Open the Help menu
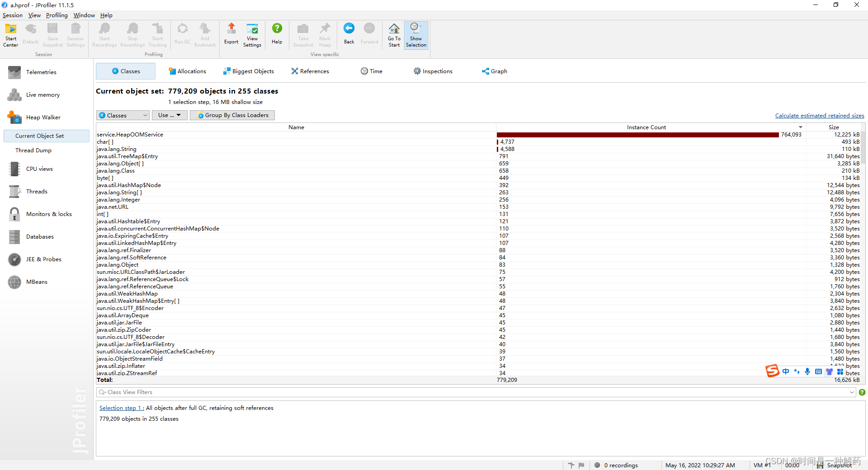 106,15
